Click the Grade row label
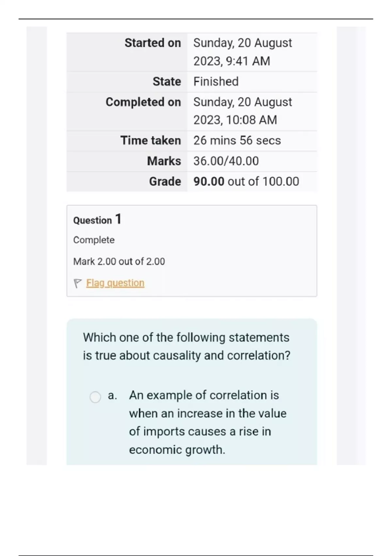Viewport: 392px width, 556px height. 165,182
